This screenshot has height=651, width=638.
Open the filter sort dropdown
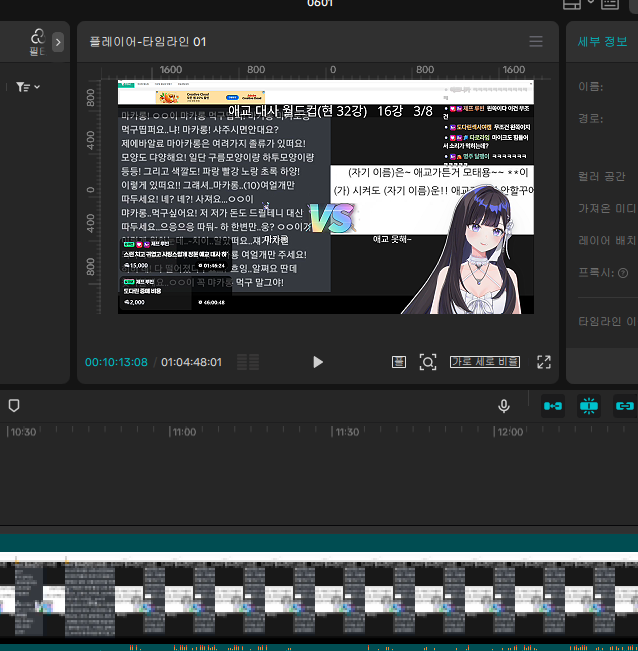click(28, 87)
